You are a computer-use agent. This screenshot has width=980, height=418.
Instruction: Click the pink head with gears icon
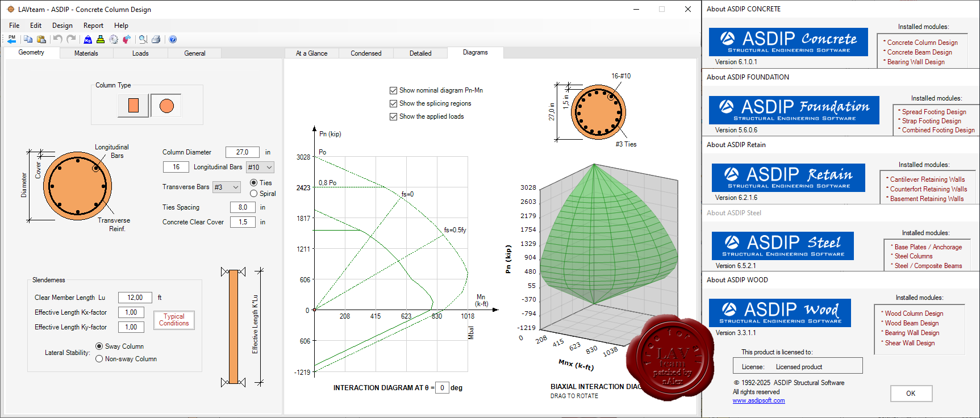[x=127, y=39]
